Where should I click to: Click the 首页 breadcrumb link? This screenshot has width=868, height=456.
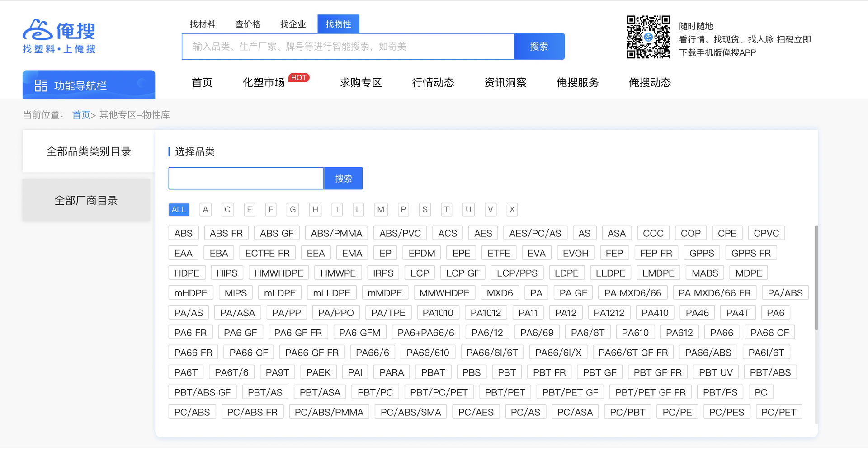[81, 115]
